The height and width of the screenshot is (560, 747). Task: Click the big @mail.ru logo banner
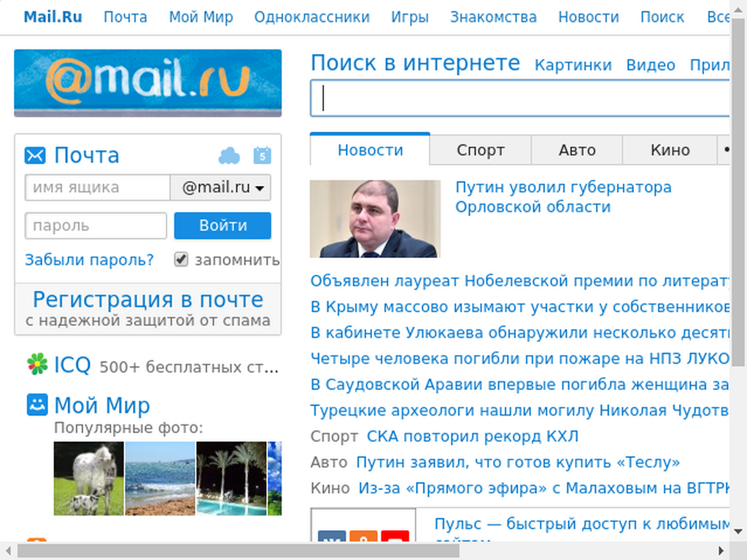pos(147,83)
